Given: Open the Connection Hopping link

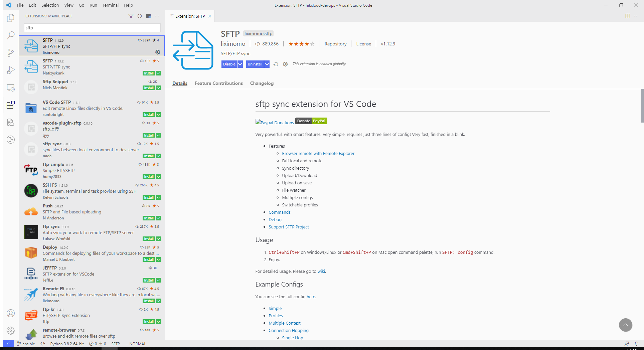Looking at the screenshot, I should tap(288, 330).
